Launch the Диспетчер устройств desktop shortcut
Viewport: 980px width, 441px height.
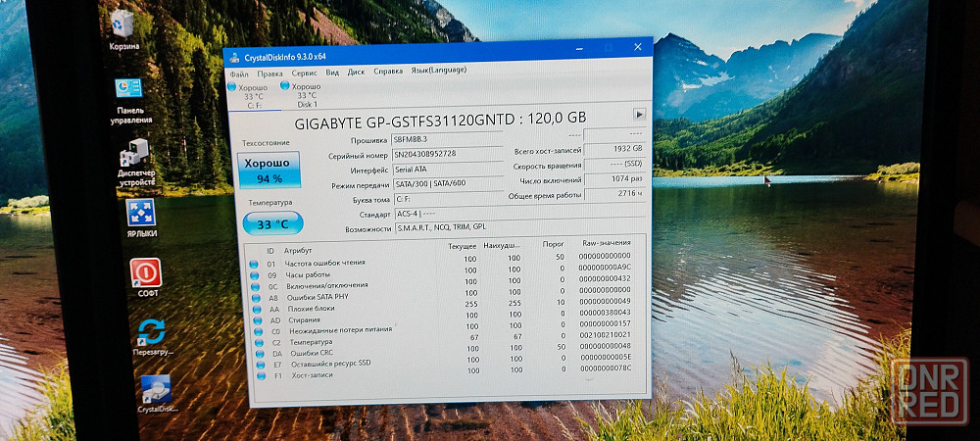(135, 153)
